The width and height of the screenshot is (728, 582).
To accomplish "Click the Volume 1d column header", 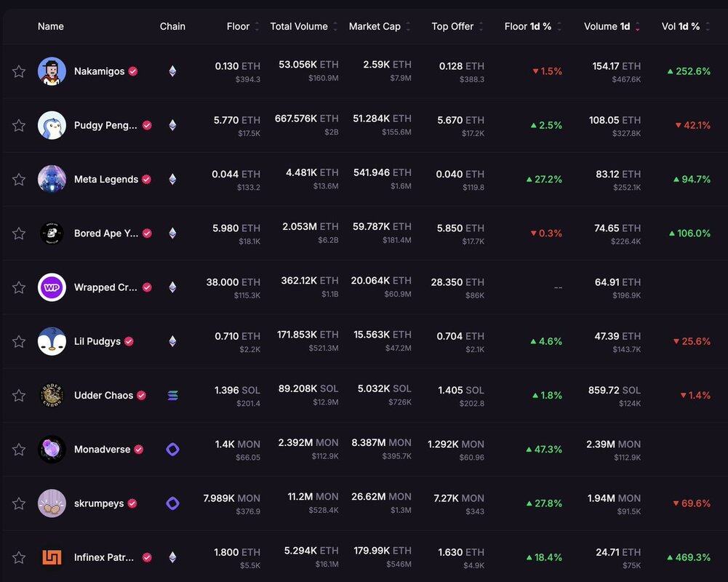I will [x=607, y=26].
